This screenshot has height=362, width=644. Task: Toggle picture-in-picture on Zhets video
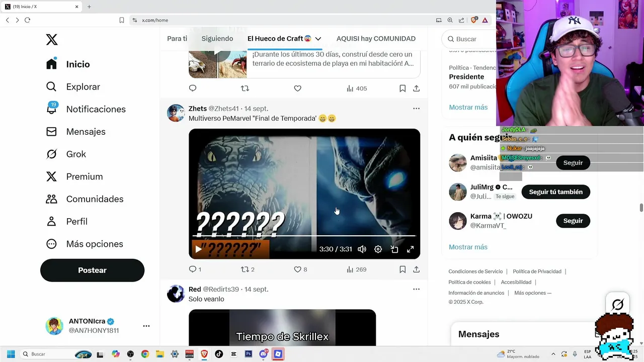tap(394, 249)
